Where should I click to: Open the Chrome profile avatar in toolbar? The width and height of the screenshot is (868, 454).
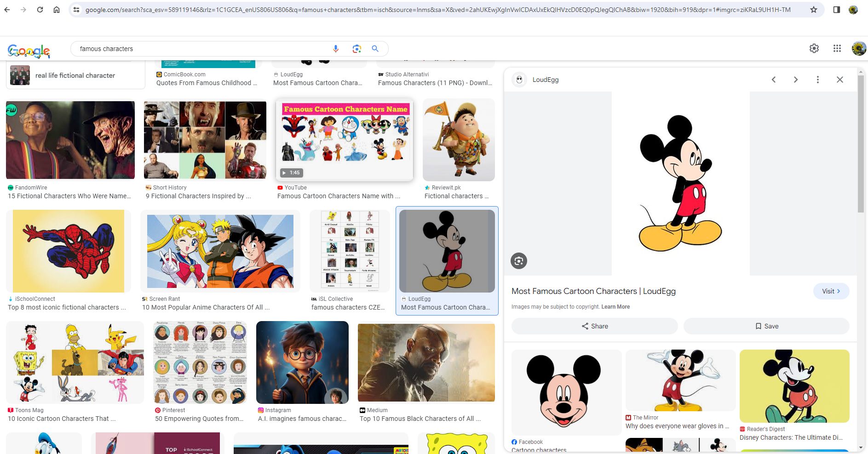(853, 10)
